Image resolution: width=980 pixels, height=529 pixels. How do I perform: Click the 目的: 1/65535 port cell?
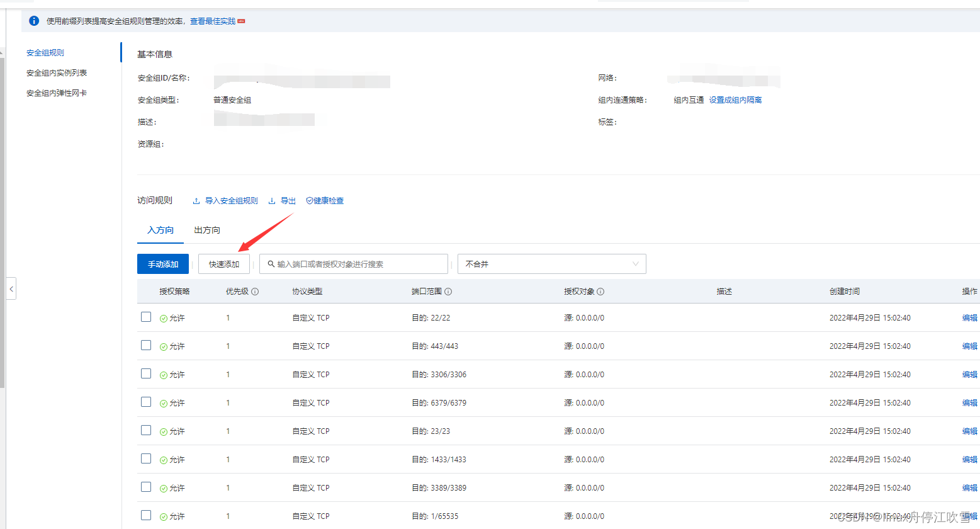click(x=435, y=516)
